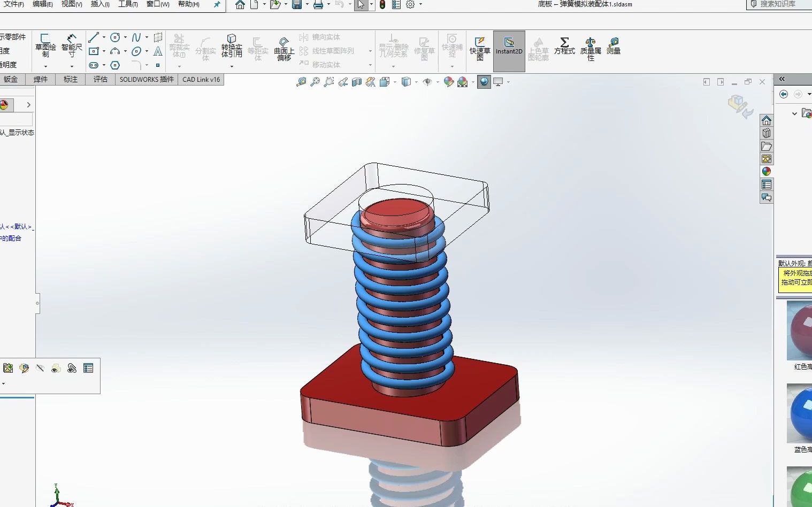Click the 快速草图 rapid sketch tool
This screenshot has height=507, width=812.
[480, 49]
